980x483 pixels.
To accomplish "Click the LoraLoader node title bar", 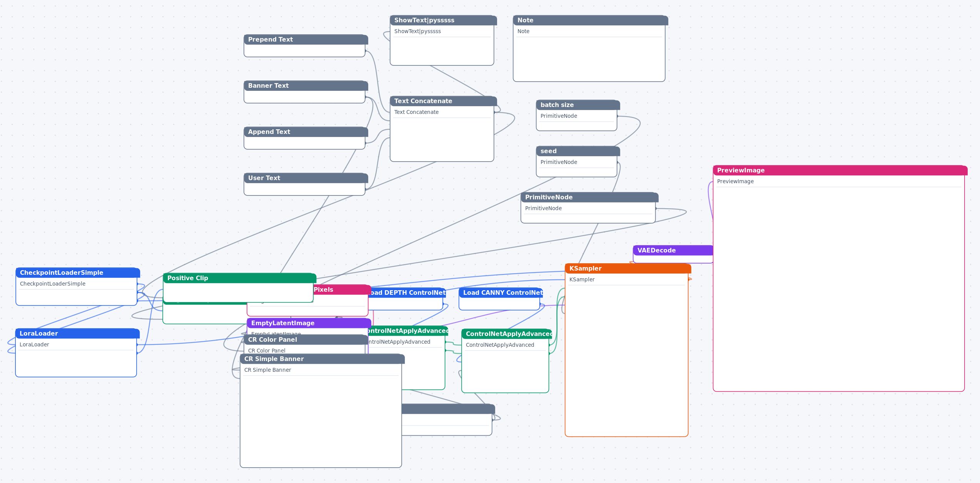I will coord(77,334).
